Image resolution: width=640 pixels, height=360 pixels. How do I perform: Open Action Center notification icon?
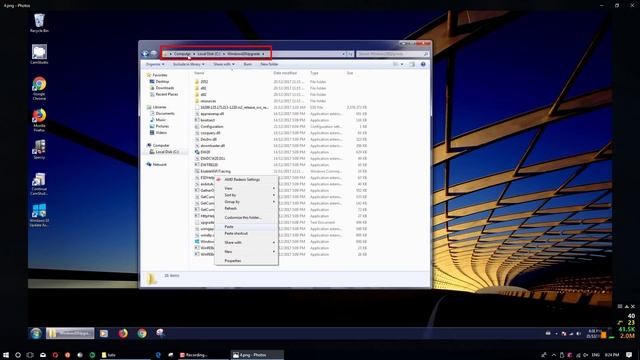[629, 355]
